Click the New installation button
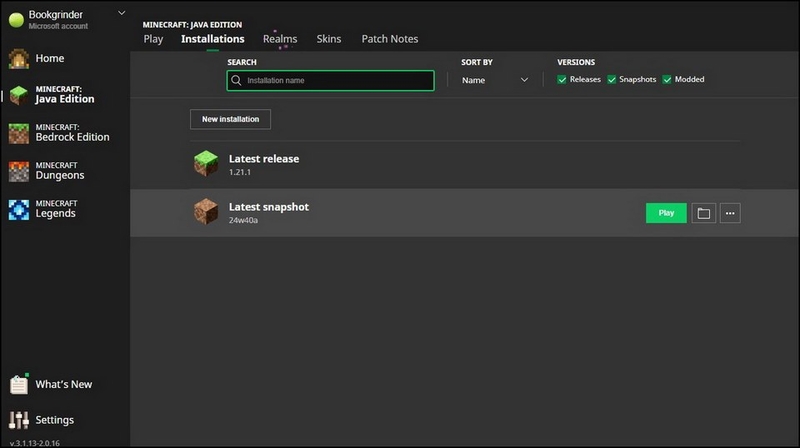Image resolution: width=800 pixels, height=448 pixels. (230, 119)
